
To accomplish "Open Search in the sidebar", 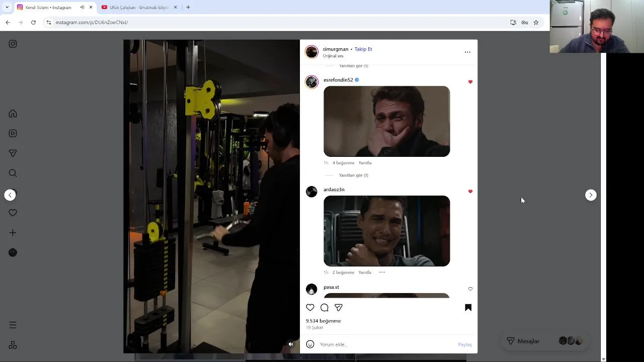I will tap(13, 173).
